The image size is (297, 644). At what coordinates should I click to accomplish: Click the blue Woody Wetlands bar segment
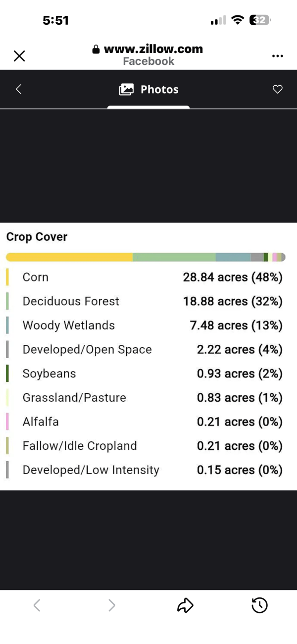[233, 257]
